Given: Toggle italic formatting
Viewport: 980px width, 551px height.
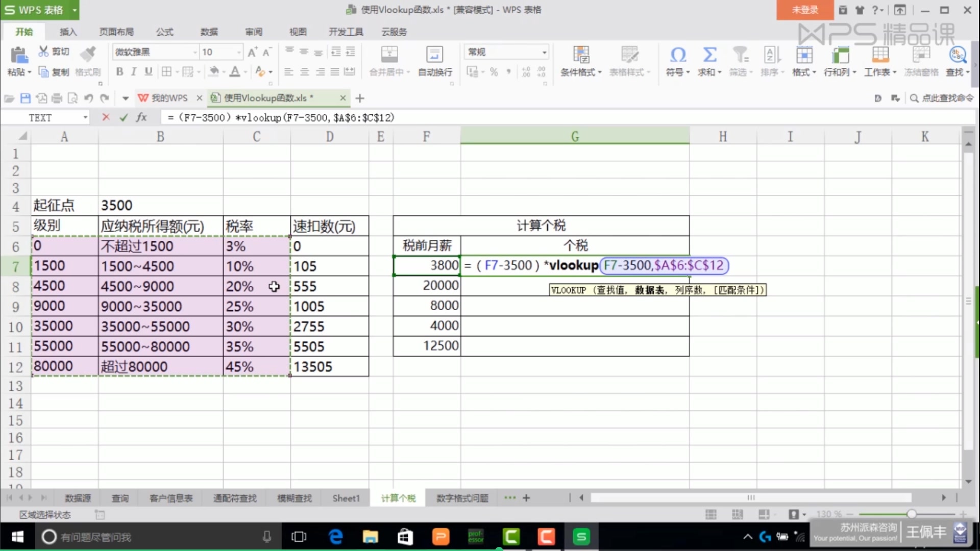Looking at the screenshot, I should pos(134,71).
